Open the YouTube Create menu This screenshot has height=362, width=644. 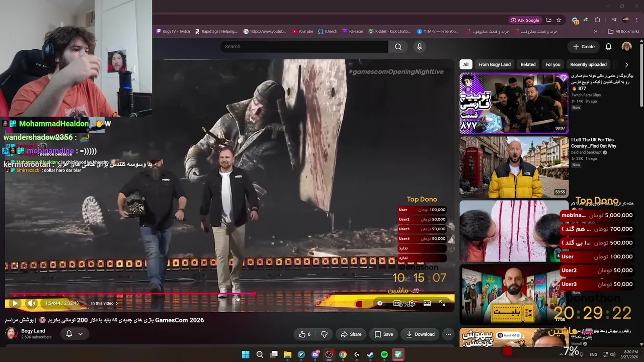(x=584, y=47)
